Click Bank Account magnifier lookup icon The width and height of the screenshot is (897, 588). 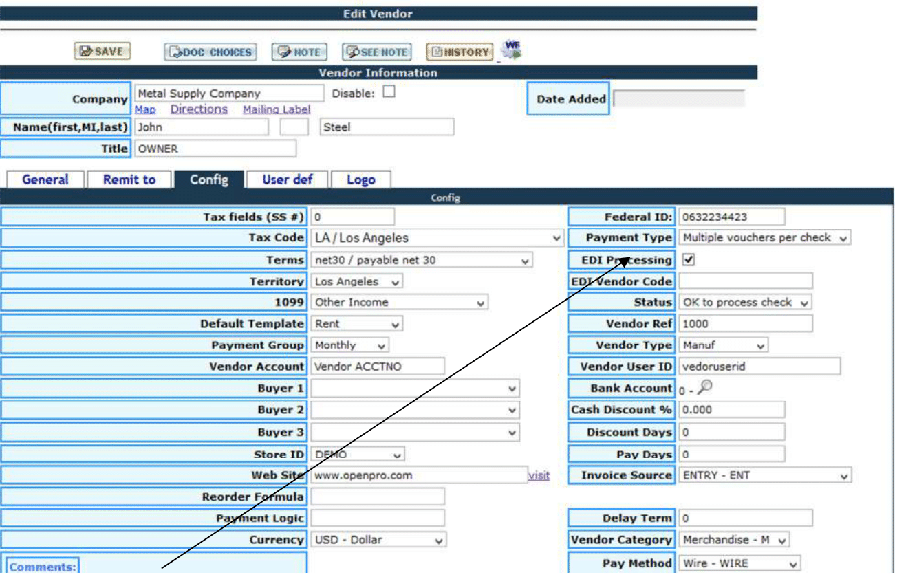(704, 388)
